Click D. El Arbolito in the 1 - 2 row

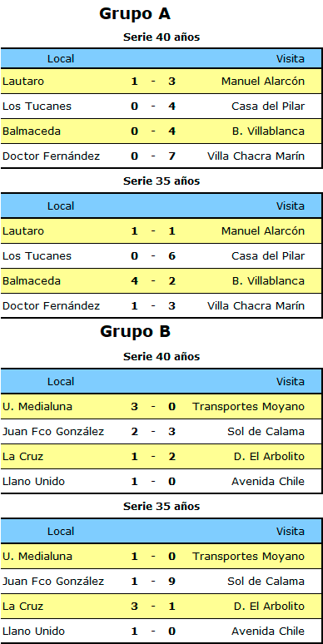(269, 457)
